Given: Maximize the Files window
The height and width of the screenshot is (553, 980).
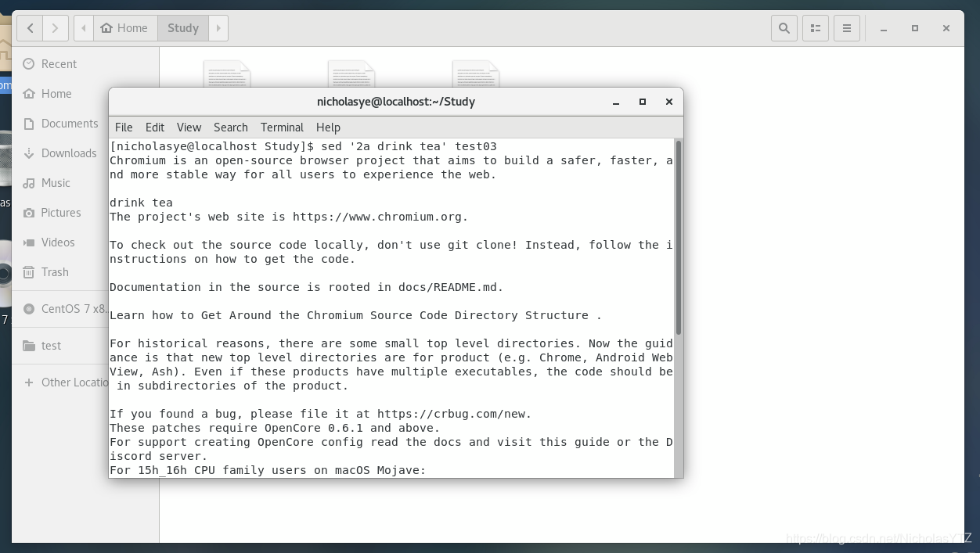Looking at the screenshot, I should point(914,28).
